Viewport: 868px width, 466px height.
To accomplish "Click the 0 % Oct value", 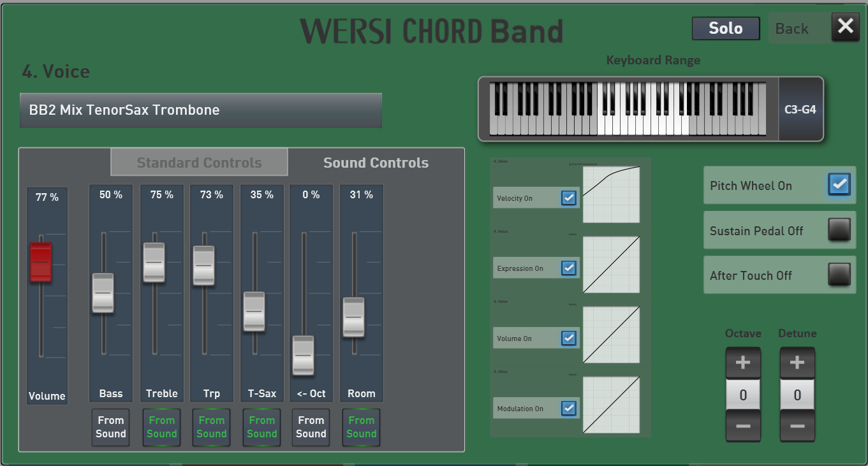I will point(311,195).
